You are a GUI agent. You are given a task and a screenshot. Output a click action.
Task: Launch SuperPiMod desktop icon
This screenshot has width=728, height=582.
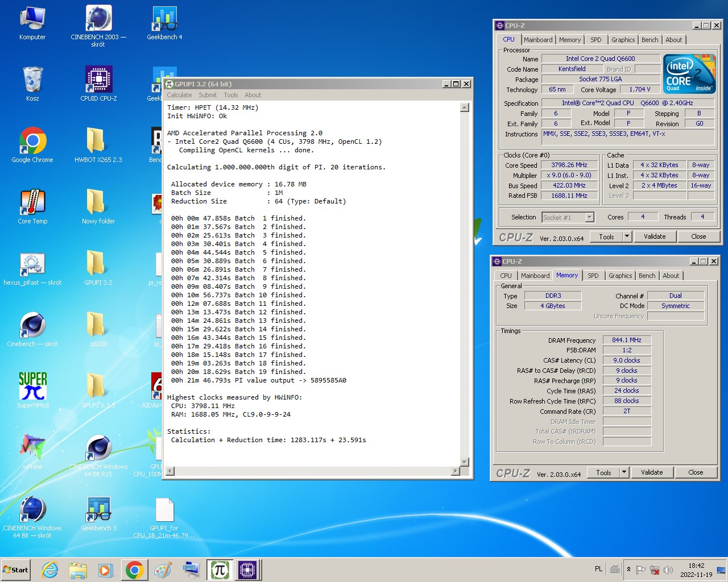32,391
